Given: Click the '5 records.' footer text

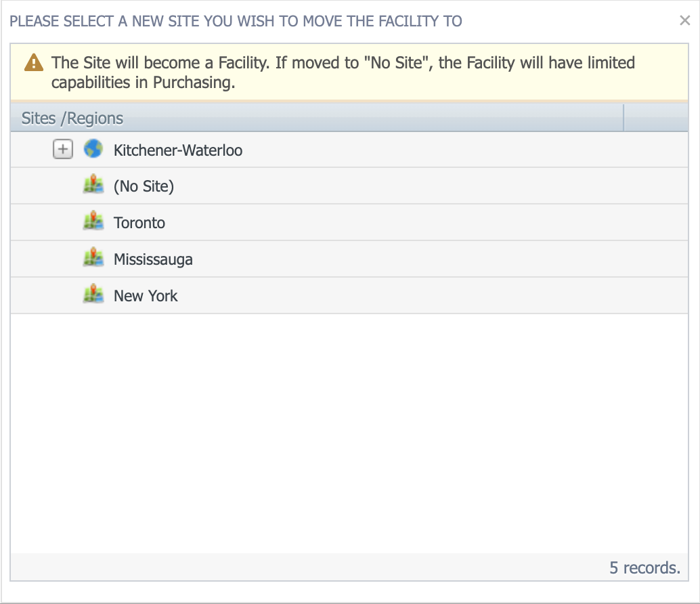Looking at the screenshot, I should 644,567.
